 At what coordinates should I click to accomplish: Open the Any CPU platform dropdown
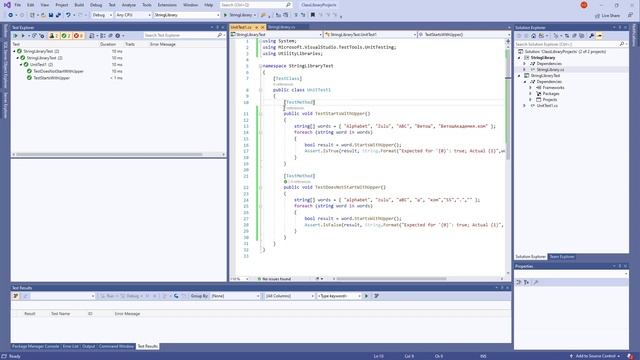click(x=133, y=15)
